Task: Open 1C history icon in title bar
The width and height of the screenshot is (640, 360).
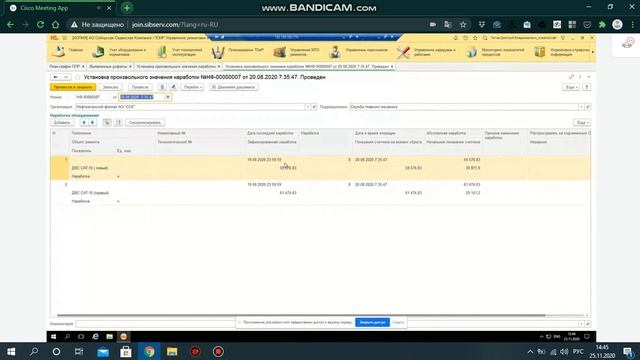Action: (465, 38)
